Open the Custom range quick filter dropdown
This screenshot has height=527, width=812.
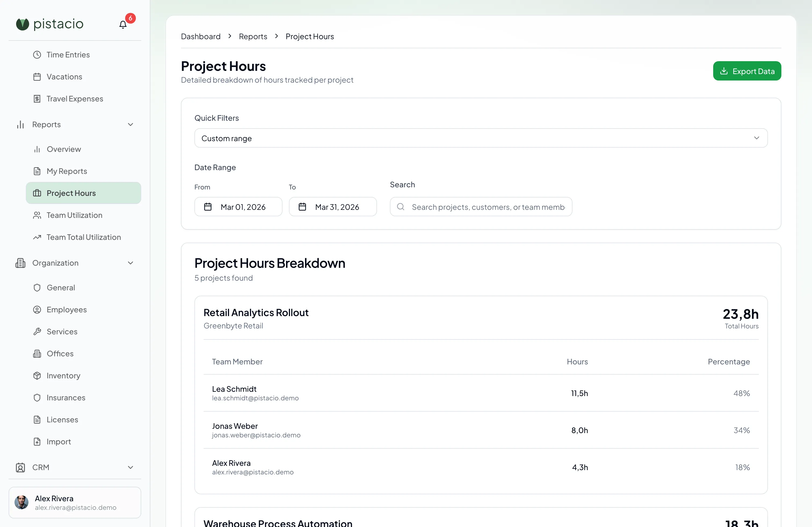pos(481,138)
